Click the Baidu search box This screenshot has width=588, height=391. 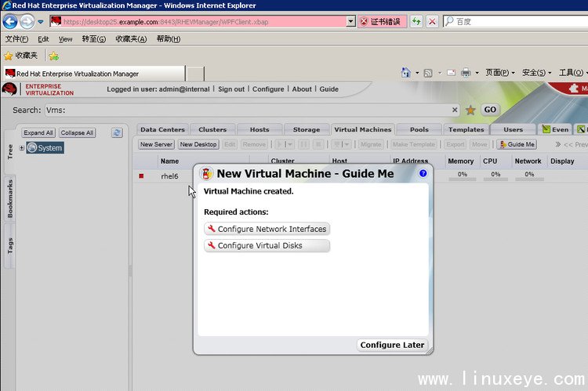click(516, 21)
